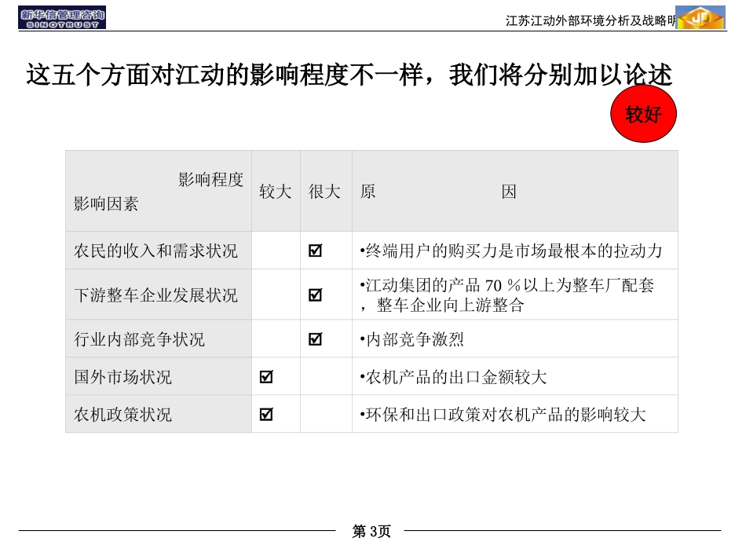Click the 很大 column header

coord(324,192)
